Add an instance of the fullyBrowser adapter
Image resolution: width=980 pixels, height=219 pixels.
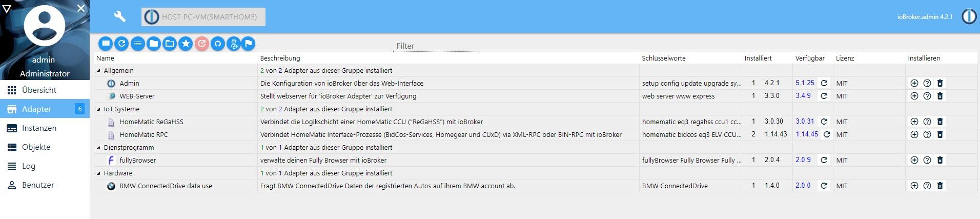point(914,160)
